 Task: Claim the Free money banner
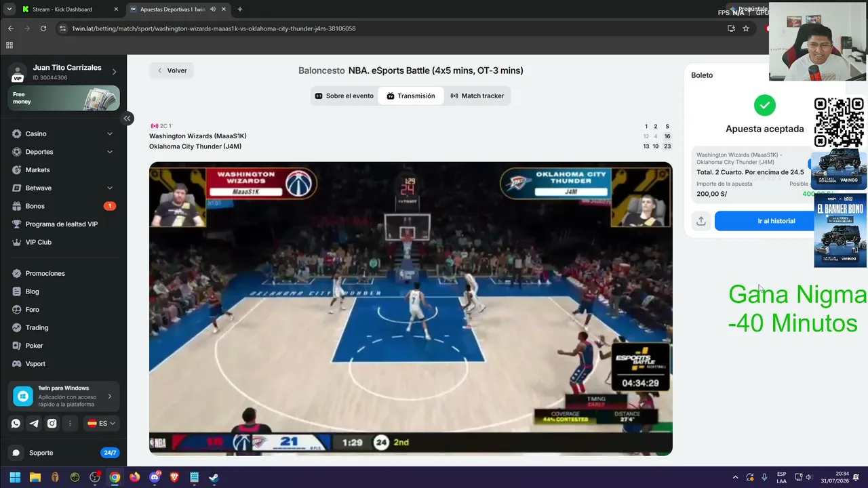[64, 98]
